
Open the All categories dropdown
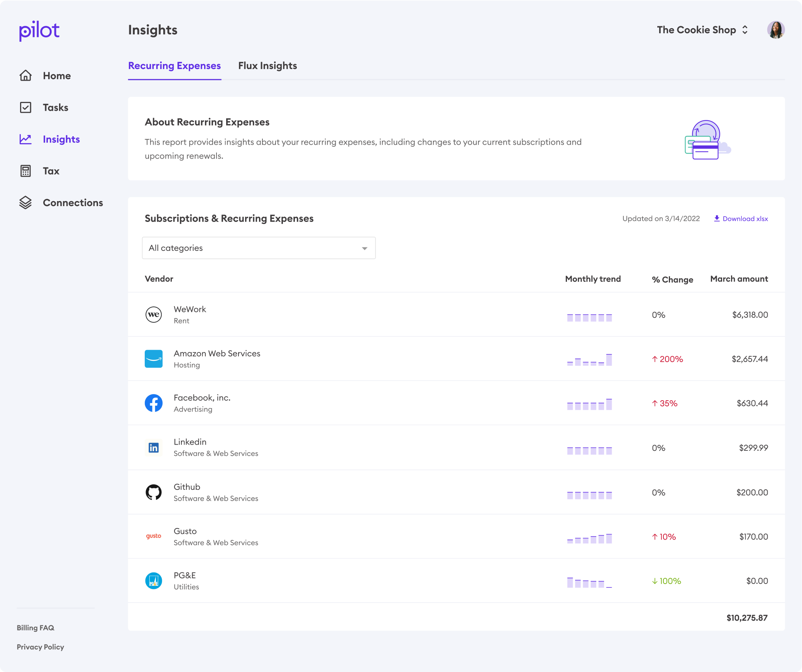point(259,248)
